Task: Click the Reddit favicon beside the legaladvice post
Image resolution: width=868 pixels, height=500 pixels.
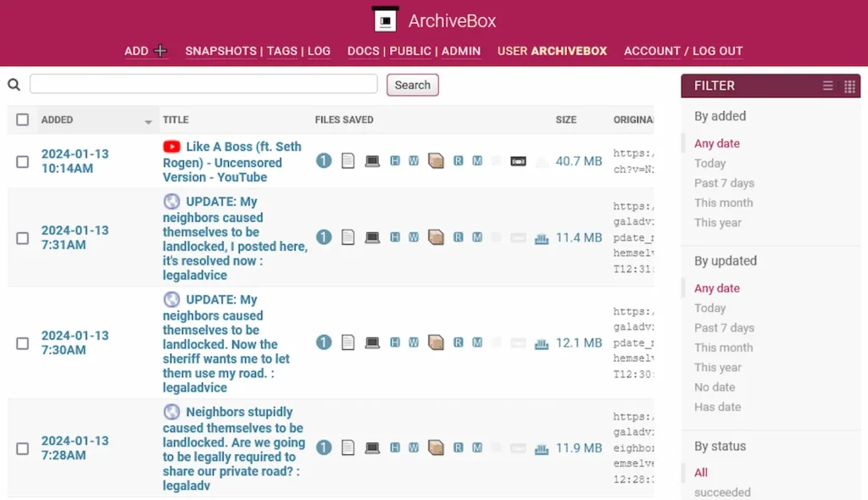Action: pos(171,202)
